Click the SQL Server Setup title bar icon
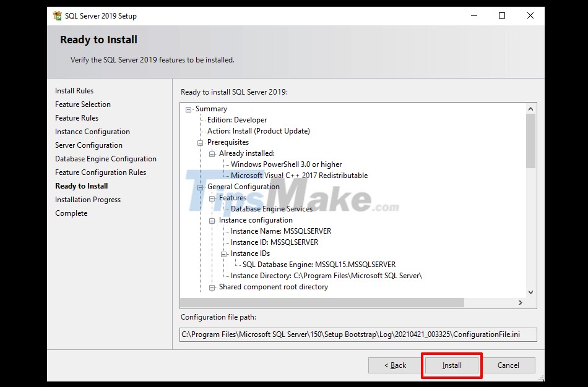 (58, 15)
